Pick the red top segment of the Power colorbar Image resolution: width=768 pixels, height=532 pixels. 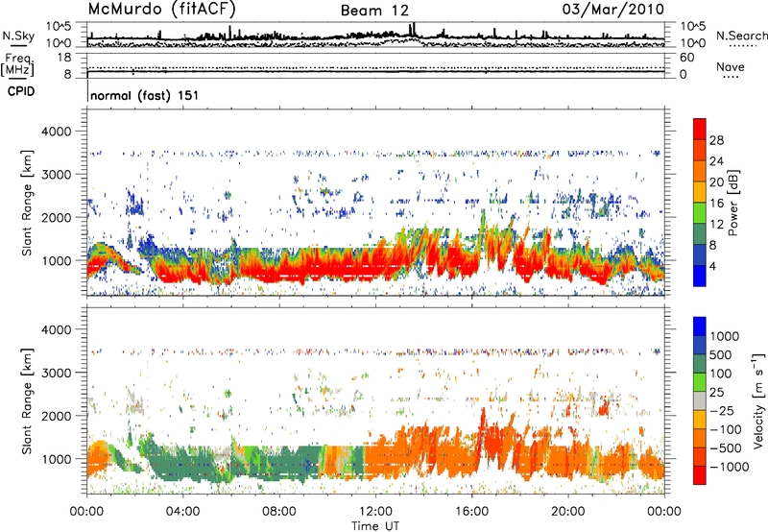(x=700, y=130)
